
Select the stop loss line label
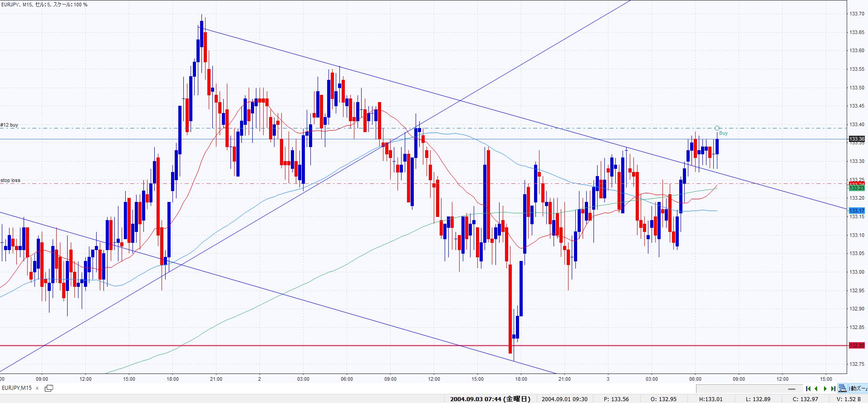[x=10, y=180]
